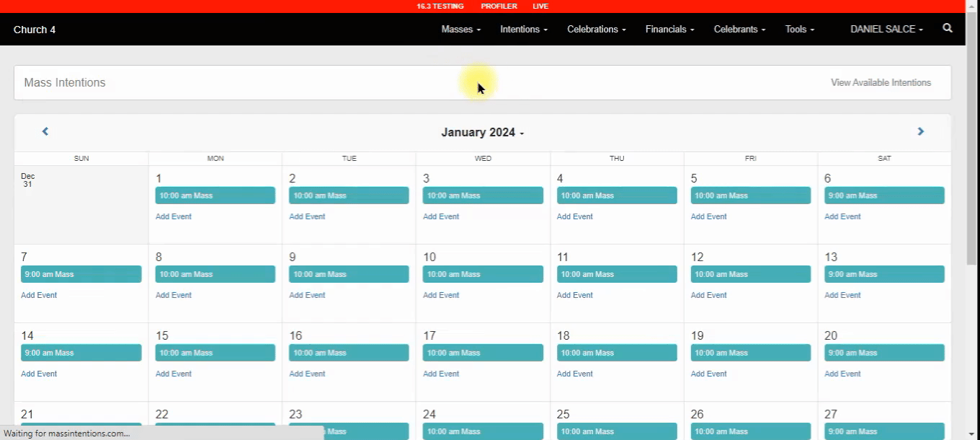980x440 pixels.
Task: Open 10:00 am Mass on January 19
Action: pos(751,353)
